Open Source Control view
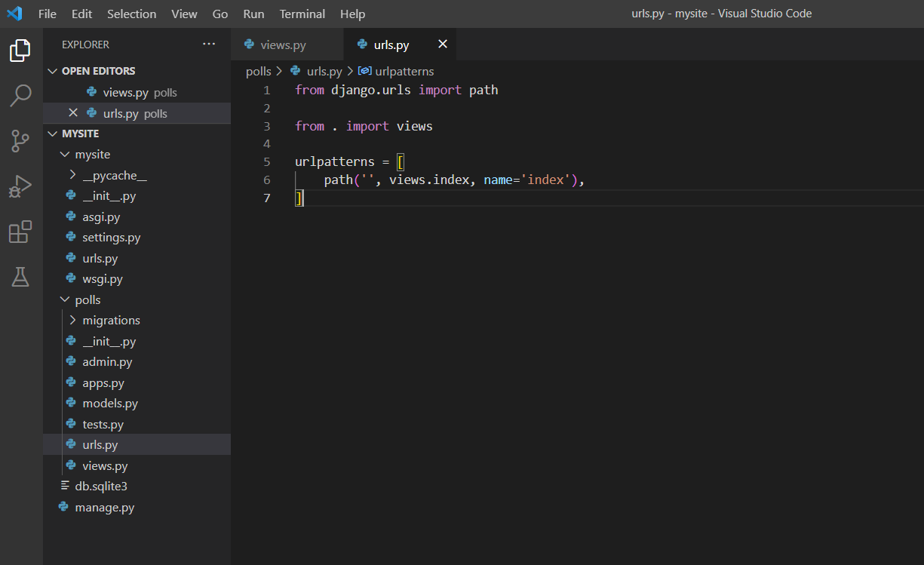 click(x=20, y=140)
